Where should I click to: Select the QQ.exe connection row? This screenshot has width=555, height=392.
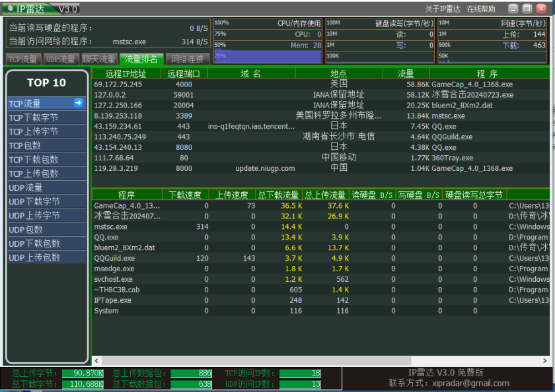(x=264, y=126)
